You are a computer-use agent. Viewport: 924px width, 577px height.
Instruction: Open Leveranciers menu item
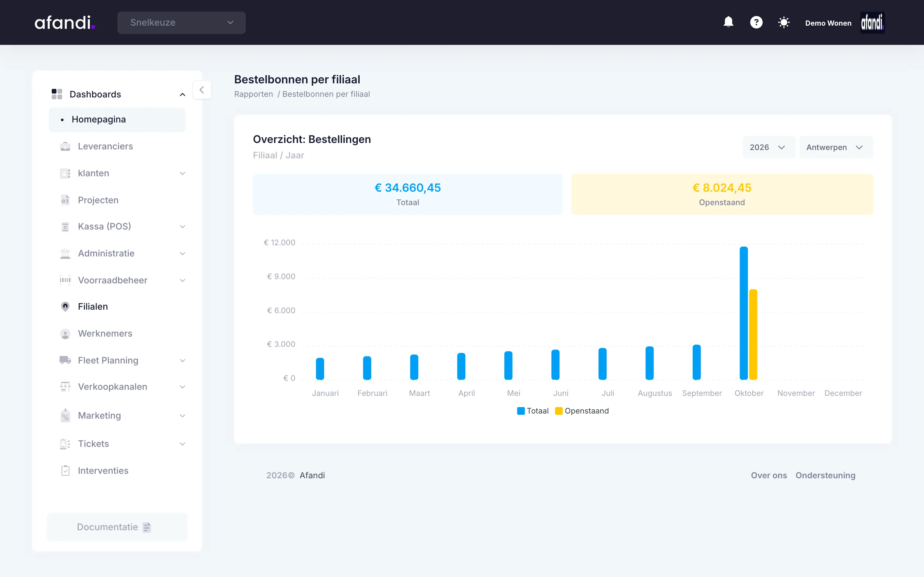click(105, 146)
